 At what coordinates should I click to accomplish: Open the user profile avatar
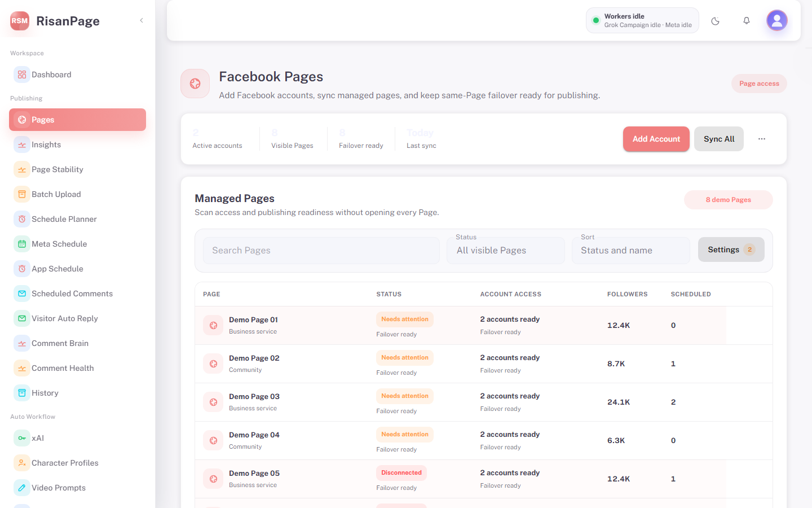coord(777,21)
